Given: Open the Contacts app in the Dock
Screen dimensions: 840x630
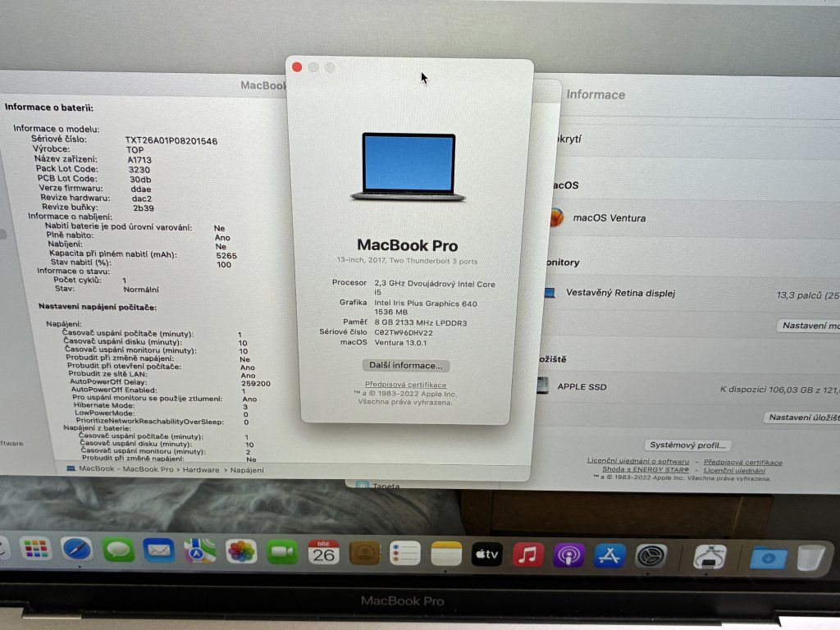Looking at the screenshot, I should point(364,554).
